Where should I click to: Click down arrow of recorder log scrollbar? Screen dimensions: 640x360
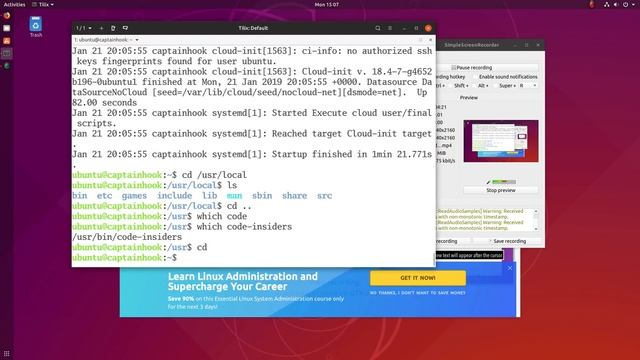(536, 229)
